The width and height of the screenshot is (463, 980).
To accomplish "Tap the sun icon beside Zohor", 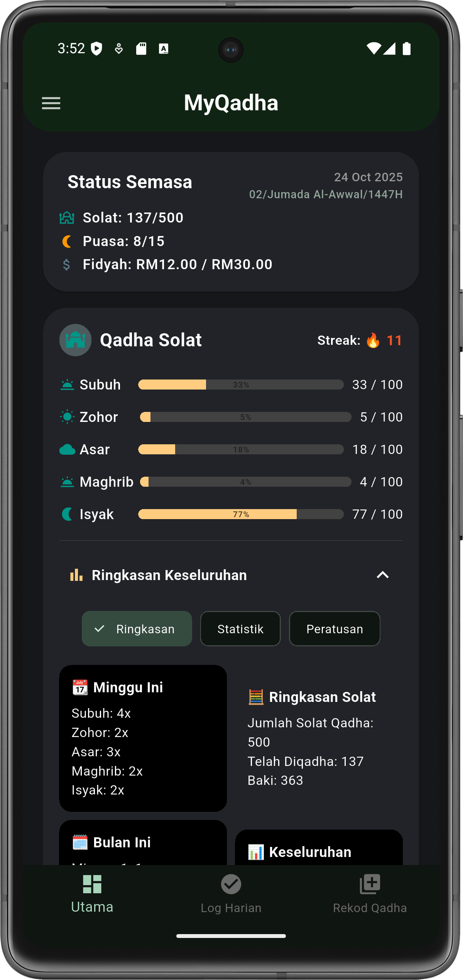I will 67,417.
